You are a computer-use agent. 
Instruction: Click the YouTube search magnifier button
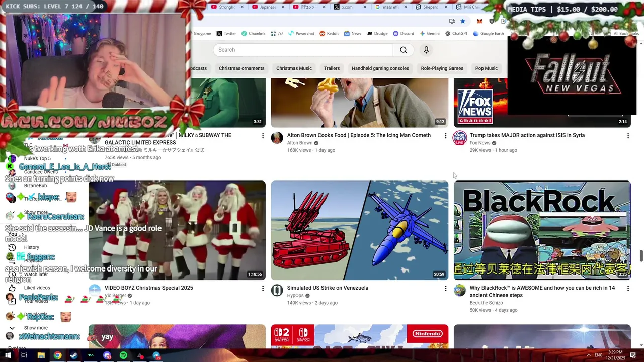(x=404, y=50)
